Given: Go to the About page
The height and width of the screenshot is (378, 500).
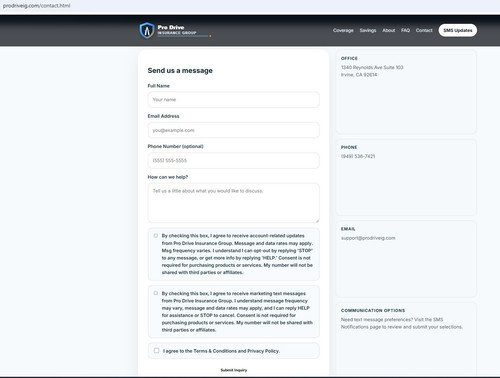Looking at the screenshot, I should tap(388, 30).
